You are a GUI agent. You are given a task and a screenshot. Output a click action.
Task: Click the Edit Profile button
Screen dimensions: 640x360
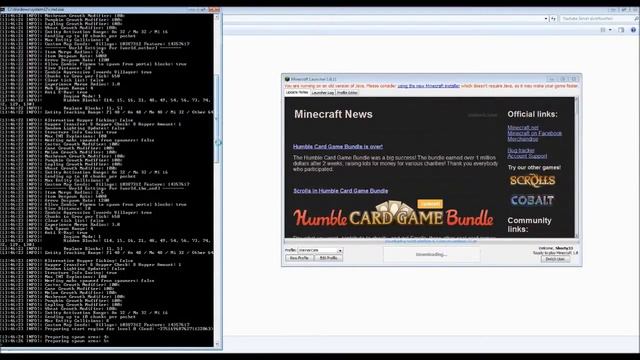[329, 258]
